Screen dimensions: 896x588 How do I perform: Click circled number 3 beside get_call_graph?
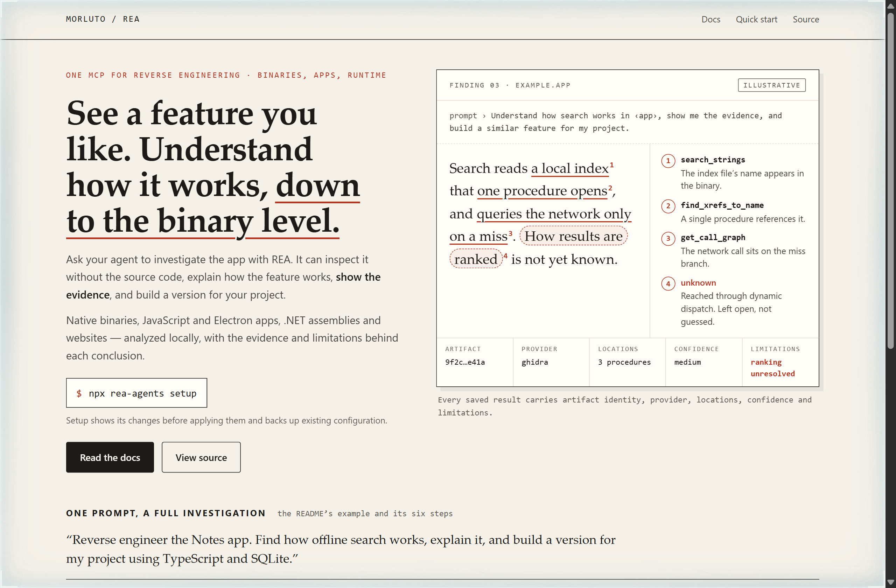668,238
